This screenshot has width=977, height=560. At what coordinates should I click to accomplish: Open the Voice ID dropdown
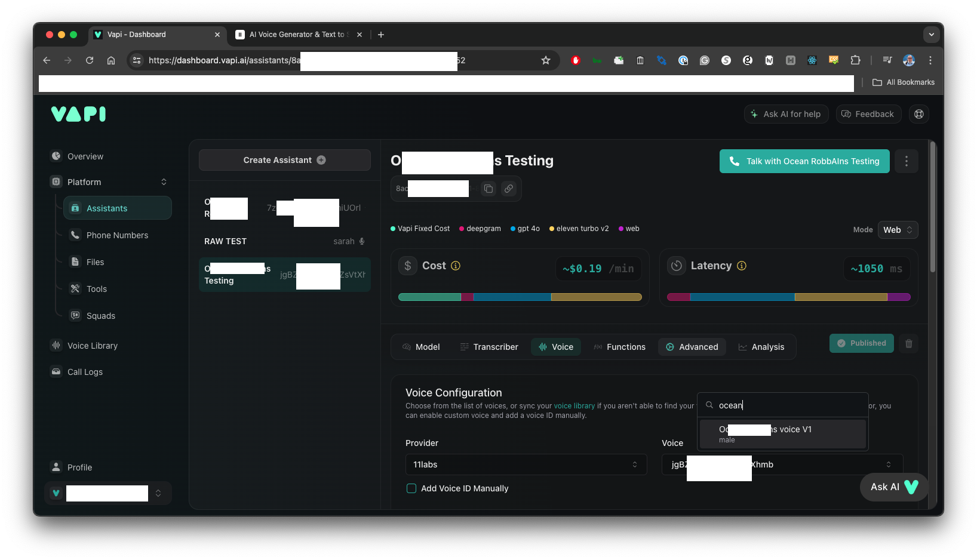click(x=782, y=464)
